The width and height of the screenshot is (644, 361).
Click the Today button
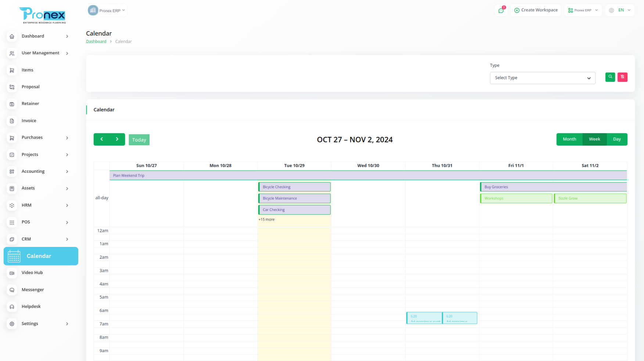139,140
